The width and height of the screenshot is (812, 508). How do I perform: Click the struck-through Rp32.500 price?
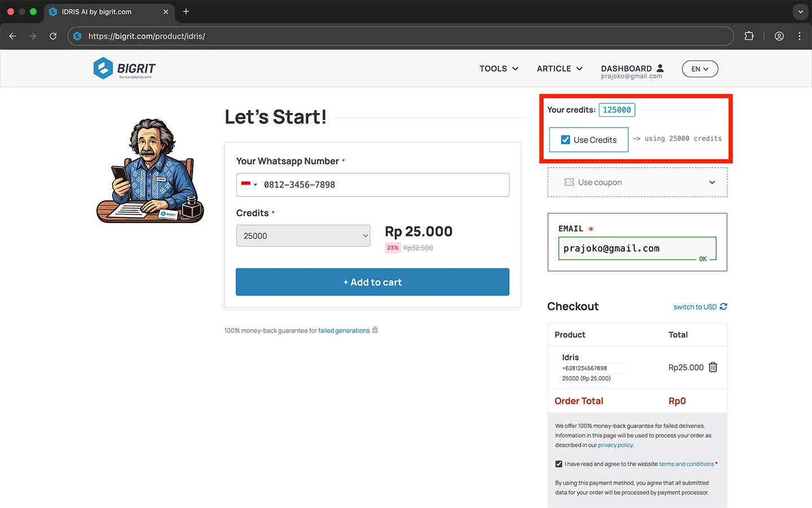(x=418, y=248)
